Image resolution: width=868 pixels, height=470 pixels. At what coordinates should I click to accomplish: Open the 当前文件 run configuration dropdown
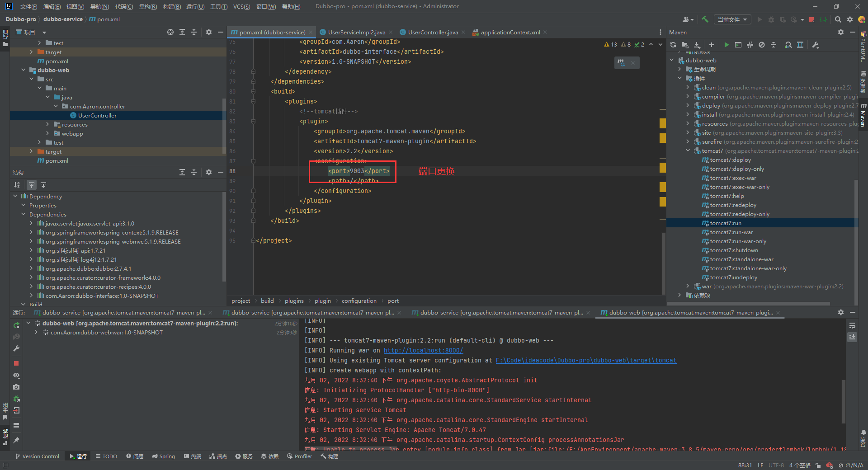click(x=732, y=19)
